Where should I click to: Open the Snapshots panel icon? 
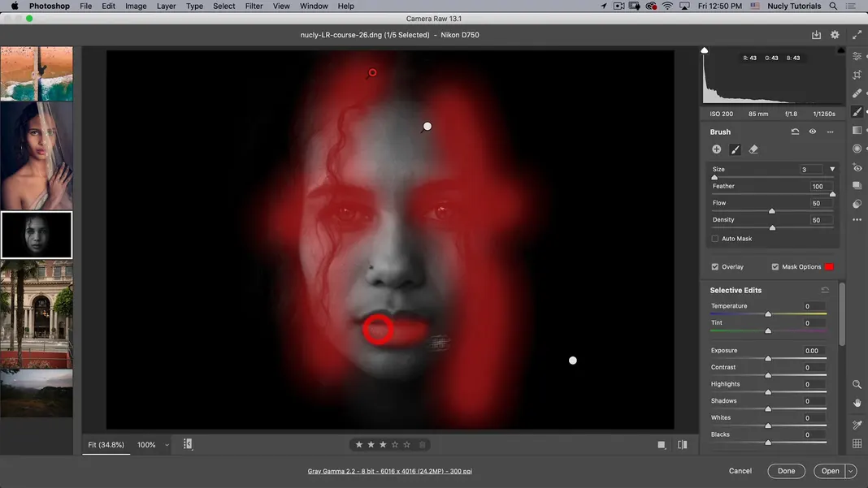click(857, 185)
